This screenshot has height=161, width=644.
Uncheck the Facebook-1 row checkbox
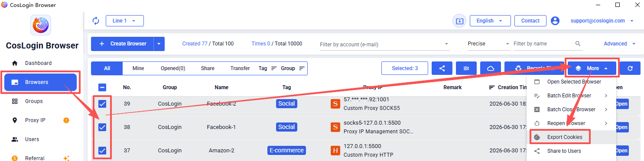click(x=102, y=127)
